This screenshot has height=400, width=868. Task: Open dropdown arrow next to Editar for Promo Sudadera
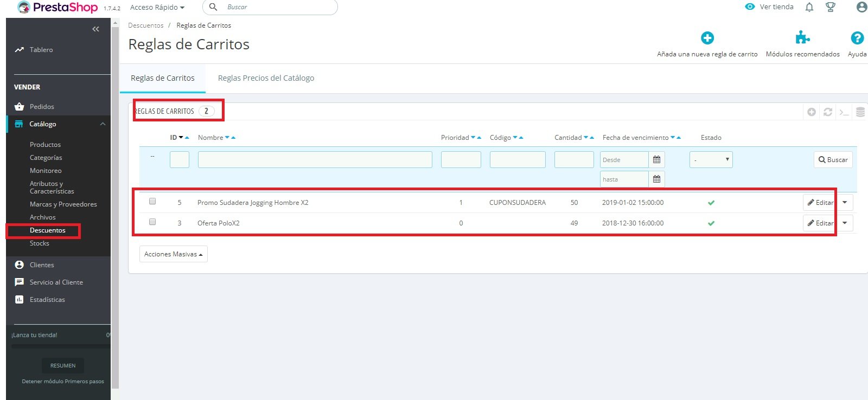click(x=845, y=203)
